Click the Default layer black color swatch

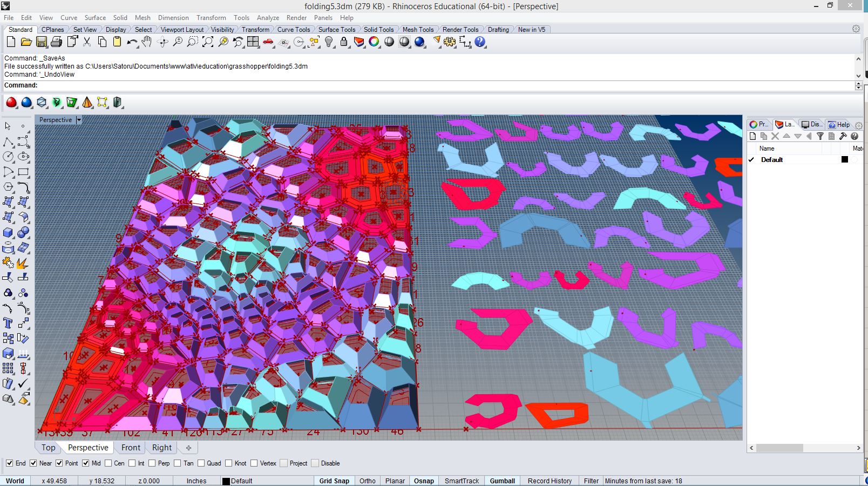(x=845, y=159)
